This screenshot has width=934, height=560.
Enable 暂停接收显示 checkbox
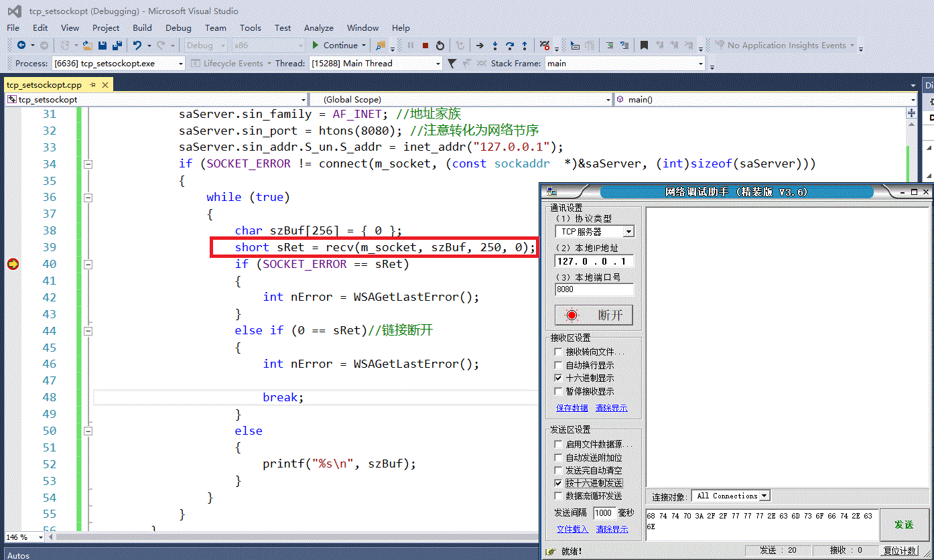(558, 391)
